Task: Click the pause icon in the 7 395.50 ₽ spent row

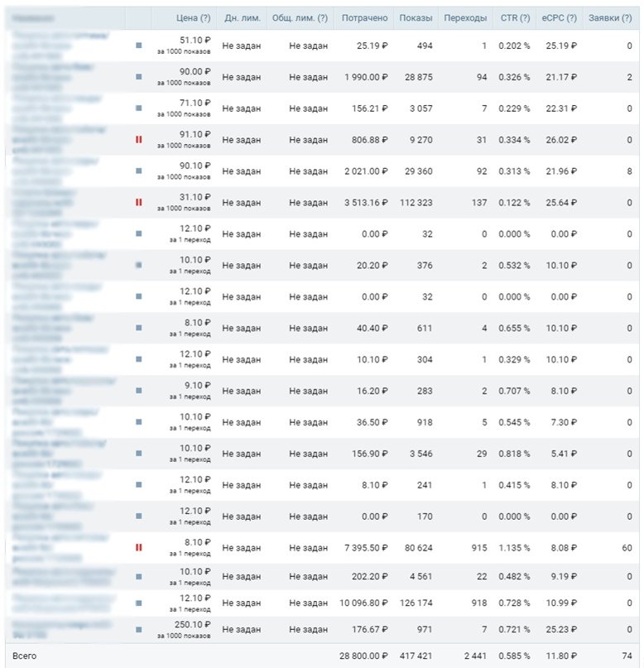Action: point(138,547)
